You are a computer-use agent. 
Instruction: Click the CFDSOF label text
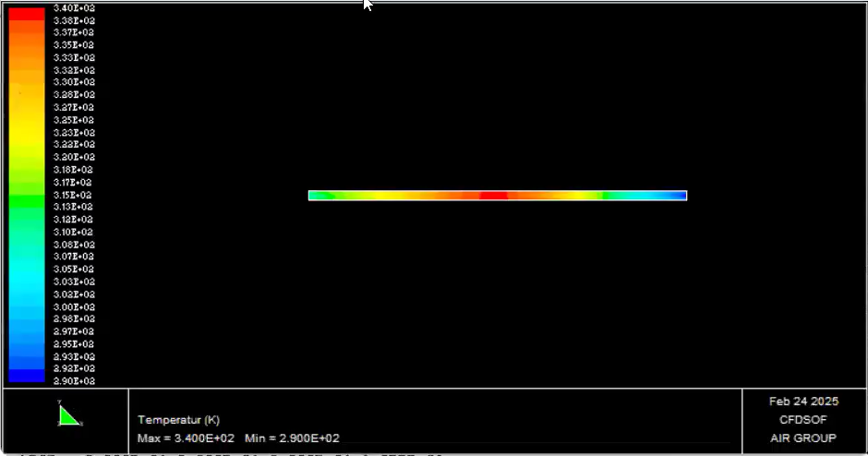click(802, 419)
